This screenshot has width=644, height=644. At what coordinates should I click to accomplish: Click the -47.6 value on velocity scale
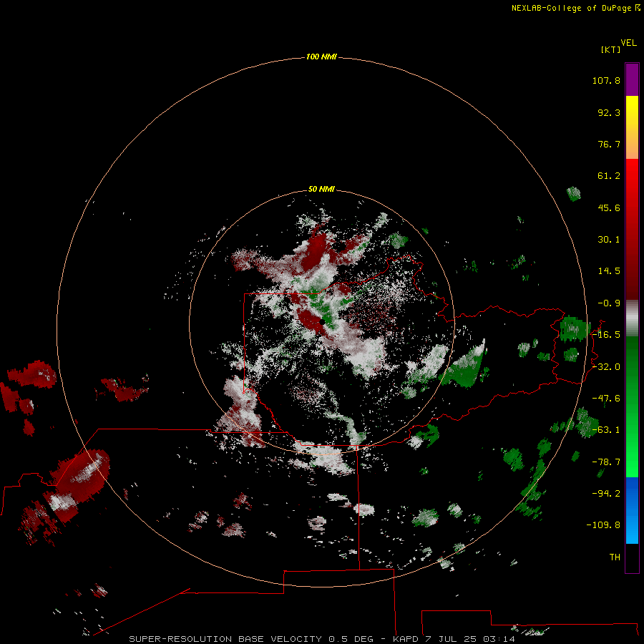(606, 399)
